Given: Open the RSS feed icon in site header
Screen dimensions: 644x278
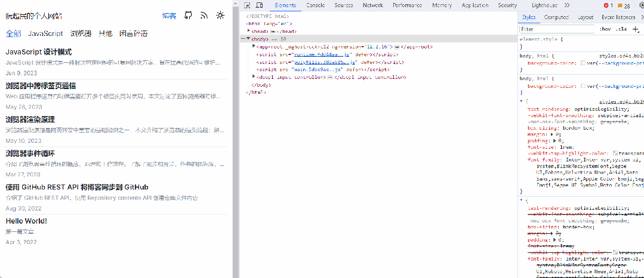Looking at the screenshot, I should tap(204, 15).
